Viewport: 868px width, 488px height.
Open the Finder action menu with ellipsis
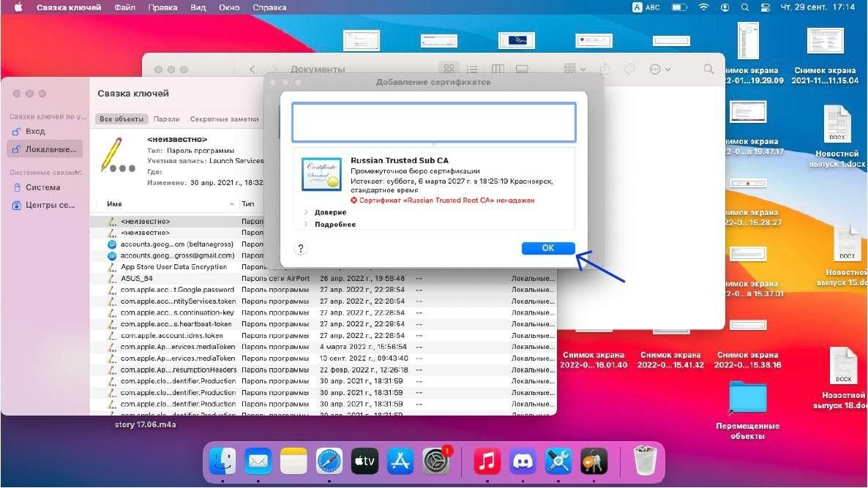[x=659, y=70]
